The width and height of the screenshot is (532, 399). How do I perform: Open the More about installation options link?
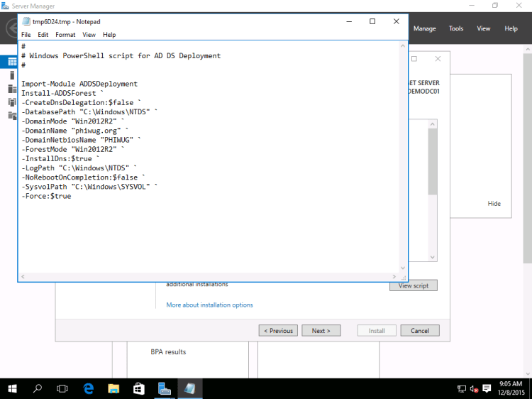pyautogui.click(x=209, y=305)
